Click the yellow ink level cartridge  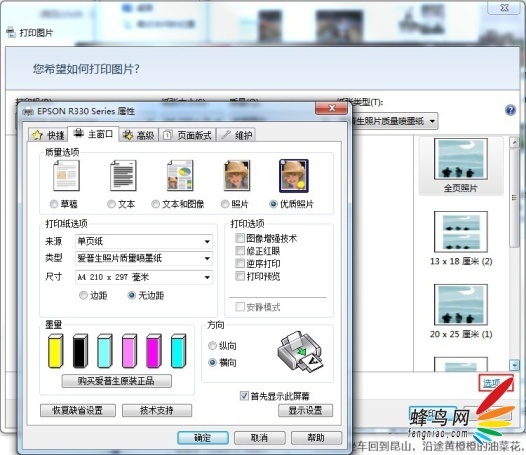[x=55, y=351]
